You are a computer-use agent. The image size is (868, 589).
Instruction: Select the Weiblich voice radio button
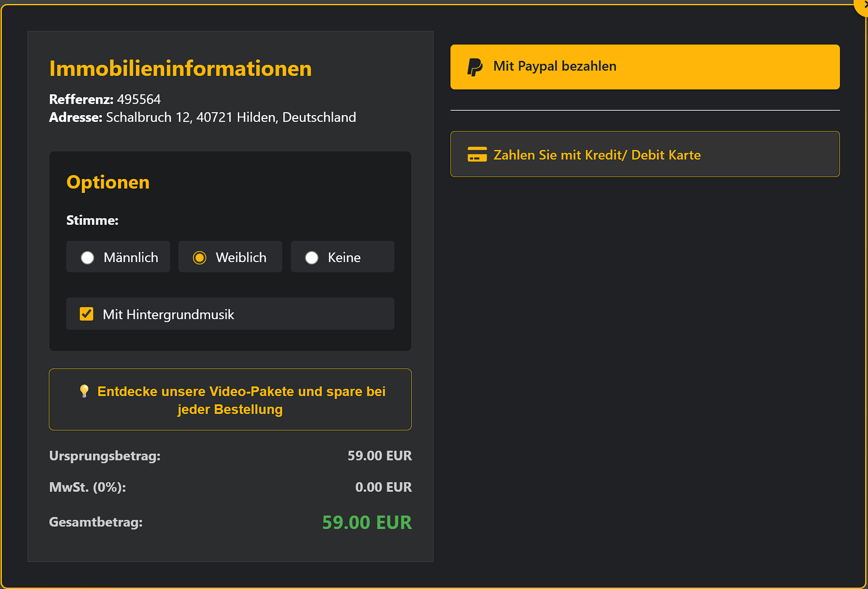tap(200, 258)
